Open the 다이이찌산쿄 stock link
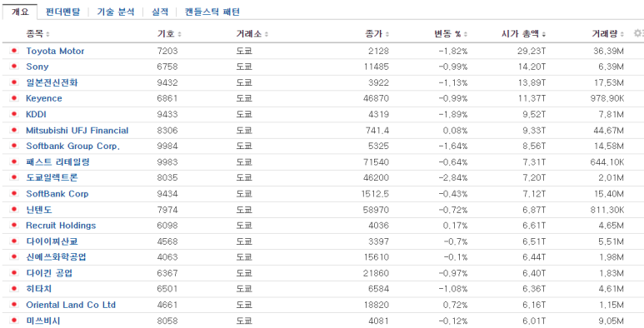 [x=52, y=241]
